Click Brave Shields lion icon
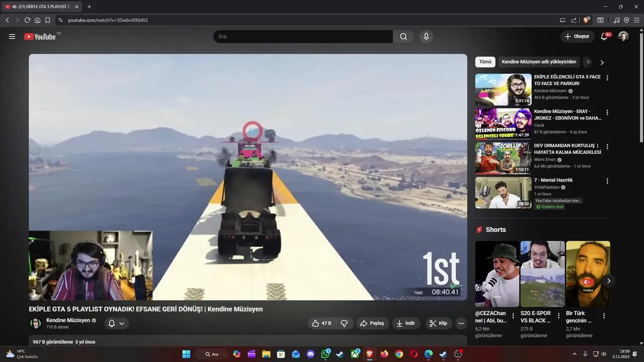The height and width of the screenshot is (362, 644). coord(586,20)
